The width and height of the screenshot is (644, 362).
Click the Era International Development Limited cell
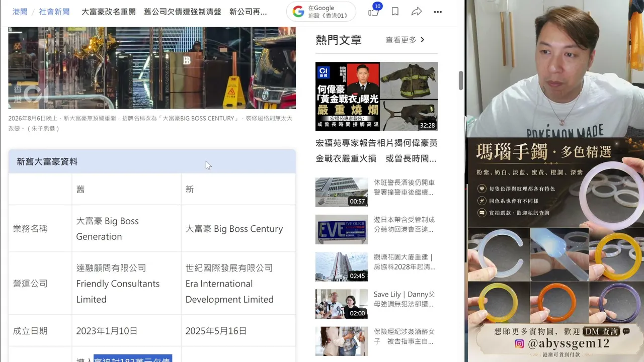(x=238, y=284)
